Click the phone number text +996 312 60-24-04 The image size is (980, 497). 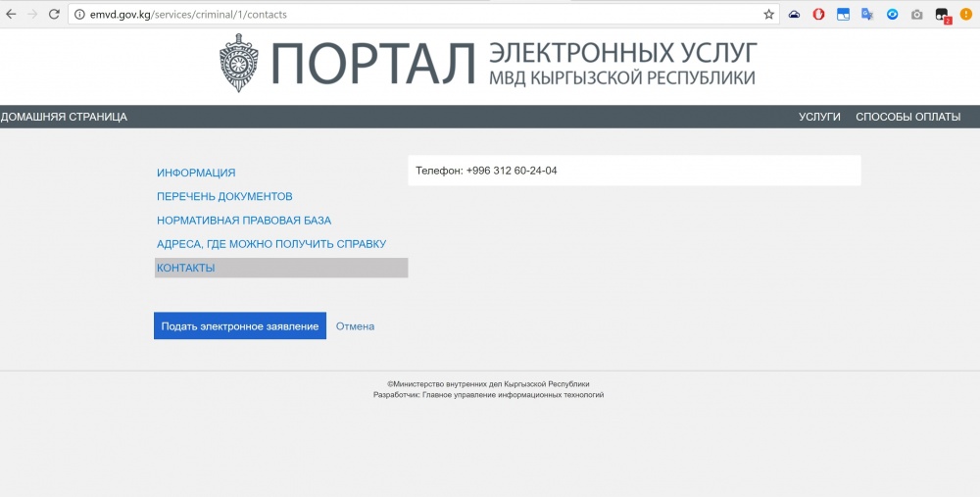tap(512, 171)
